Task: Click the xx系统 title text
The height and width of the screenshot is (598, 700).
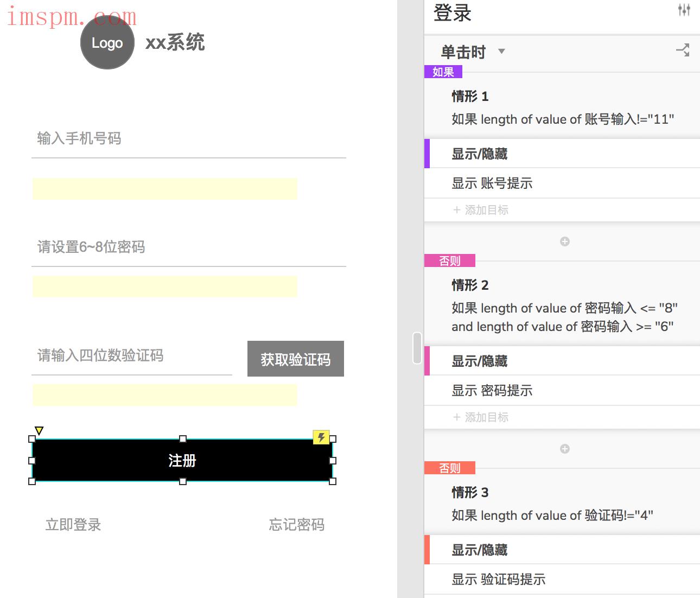Action: [x=175, y=42]
